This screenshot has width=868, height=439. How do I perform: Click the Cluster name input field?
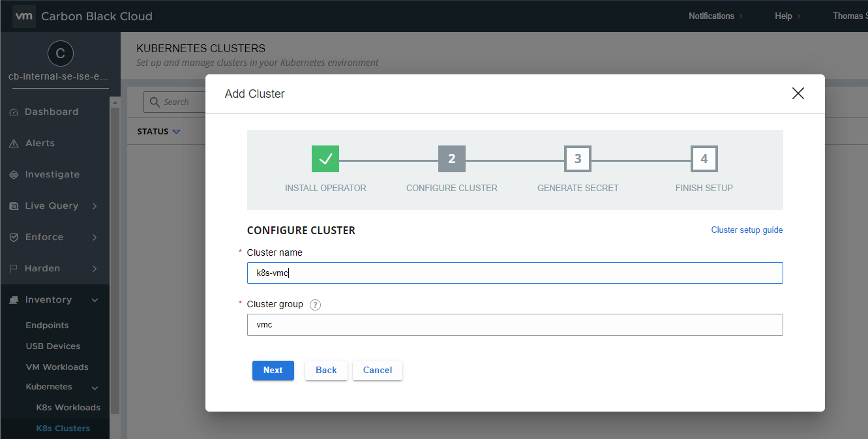coord(515,273)
